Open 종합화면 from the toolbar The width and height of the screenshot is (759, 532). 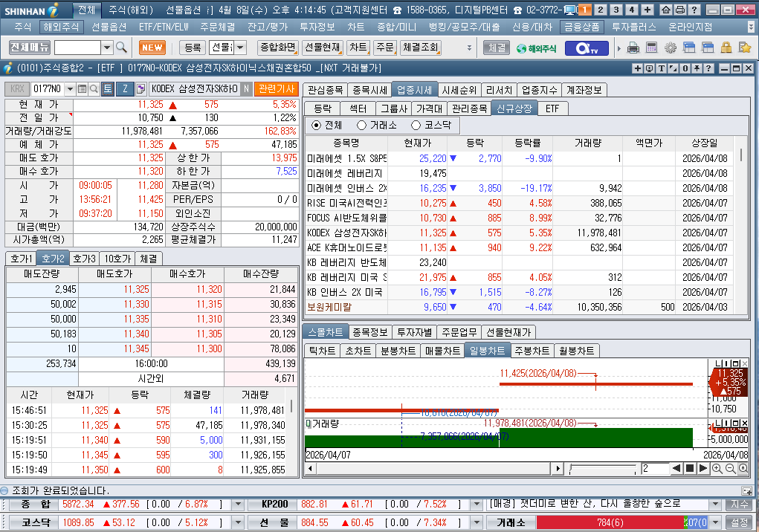[x=278, y=48]
